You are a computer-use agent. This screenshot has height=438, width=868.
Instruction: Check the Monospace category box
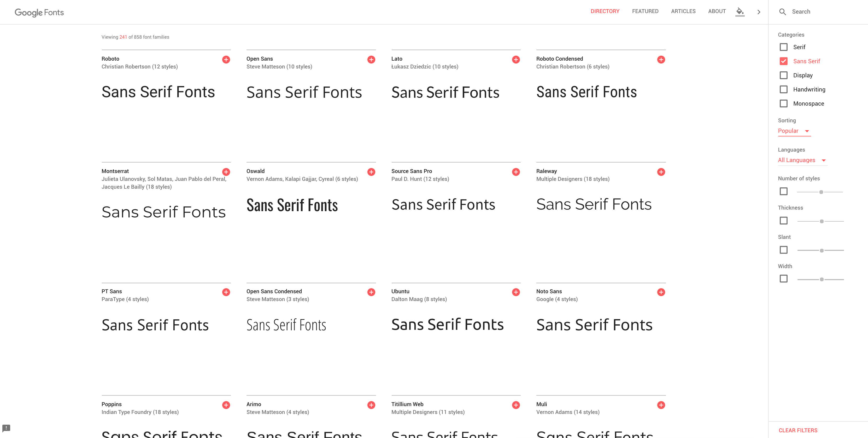tap(783, 103)
